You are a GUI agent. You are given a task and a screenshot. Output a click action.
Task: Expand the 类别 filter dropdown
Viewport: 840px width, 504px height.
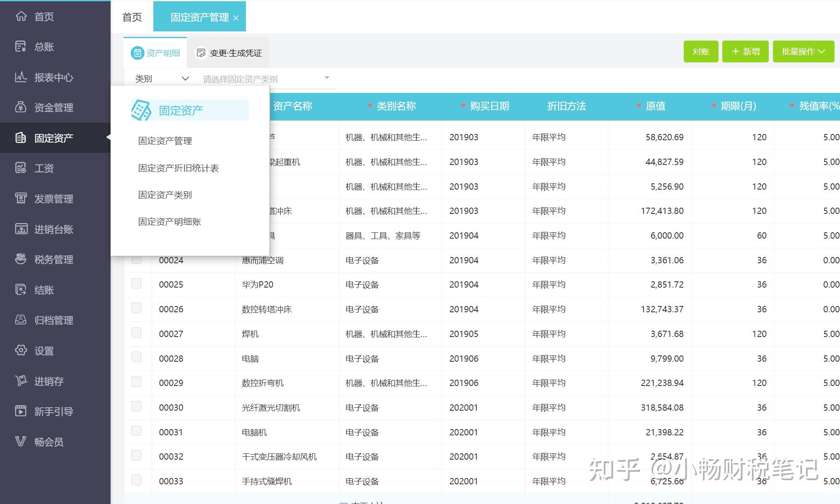pyautogui.click(x=162, y=79)
